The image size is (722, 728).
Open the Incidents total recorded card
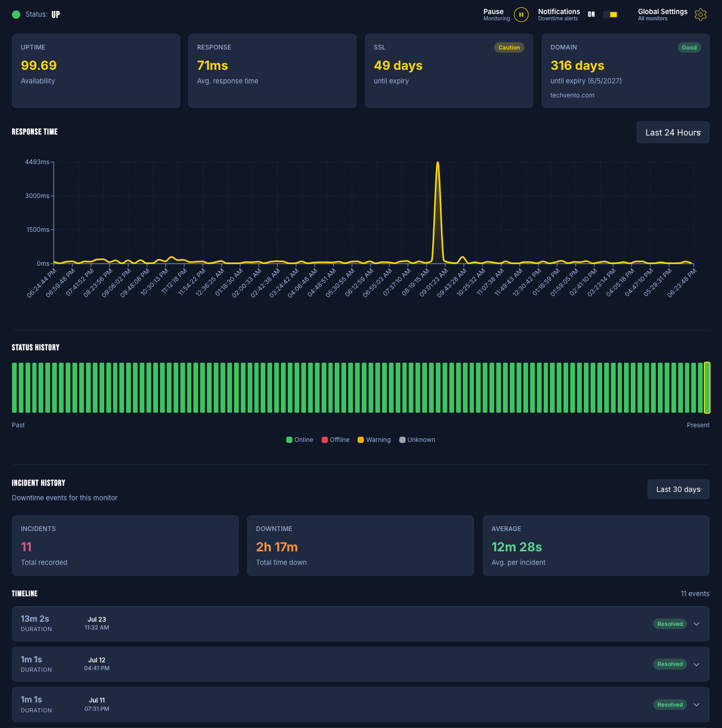[125, 546]
